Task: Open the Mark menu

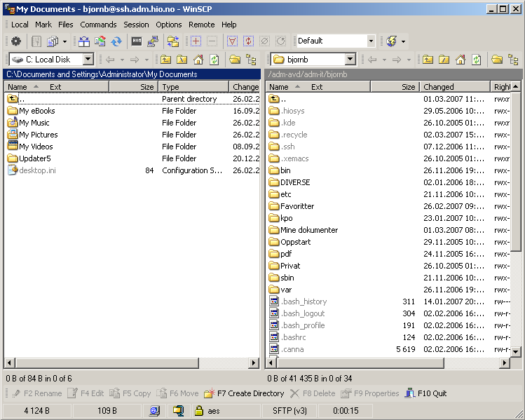Action: pos(43,25)
